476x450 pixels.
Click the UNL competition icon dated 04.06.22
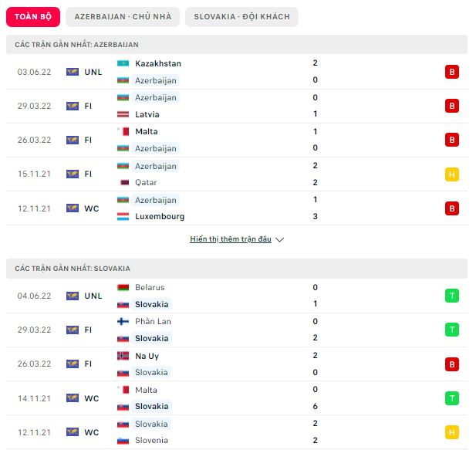coord(73,296)
